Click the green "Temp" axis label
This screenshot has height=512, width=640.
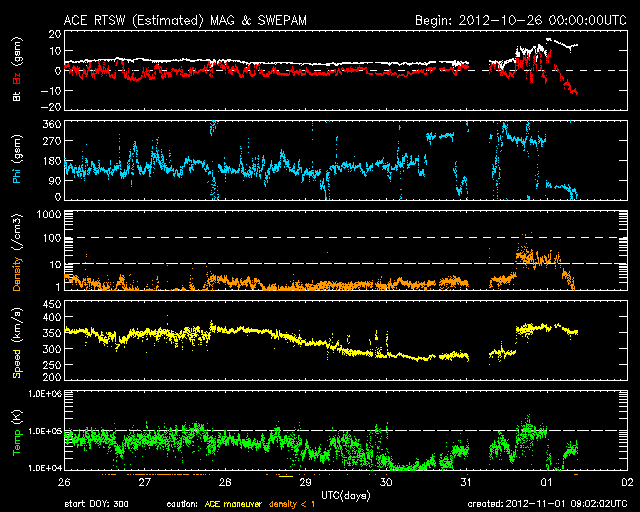tap(17, 442)
